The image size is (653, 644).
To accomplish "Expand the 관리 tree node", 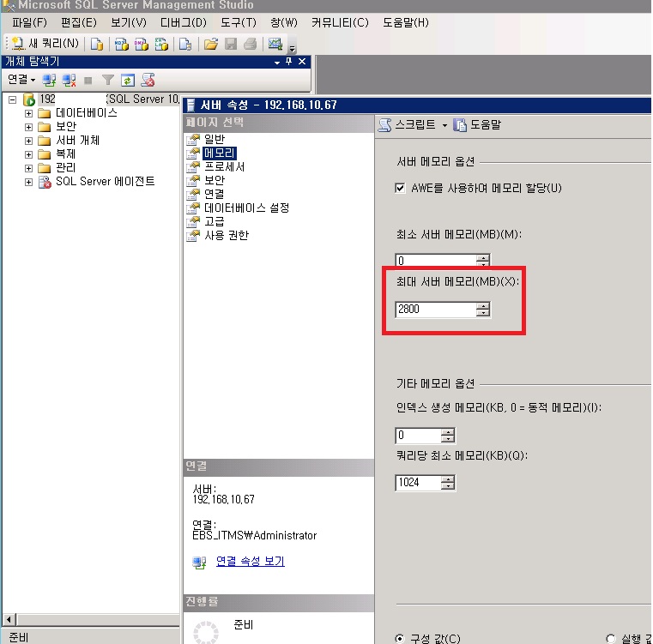I will tap(28, 168).
